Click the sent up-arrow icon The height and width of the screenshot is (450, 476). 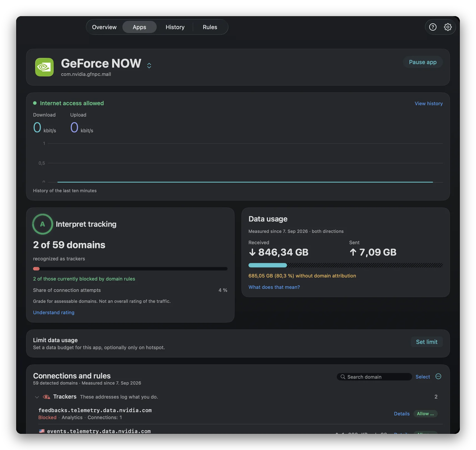353,252
